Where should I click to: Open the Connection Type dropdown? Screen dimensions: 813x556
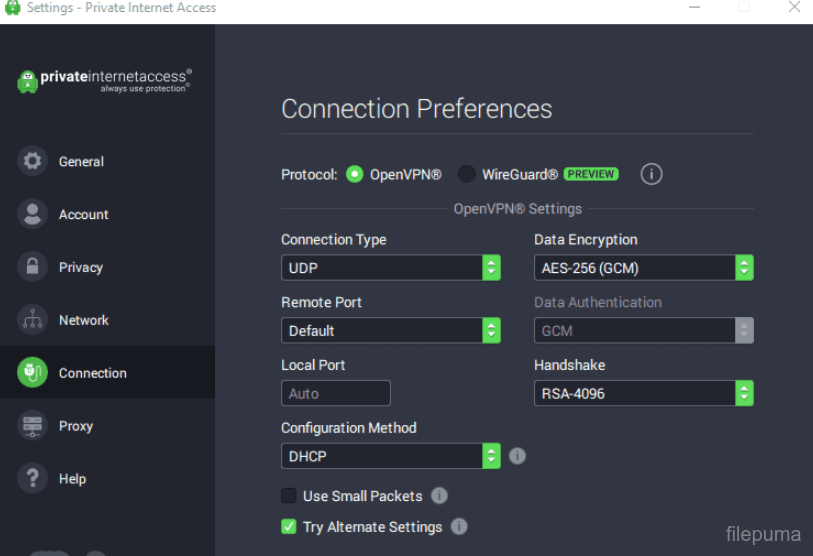pyautogui.click(x=390, y=268)
